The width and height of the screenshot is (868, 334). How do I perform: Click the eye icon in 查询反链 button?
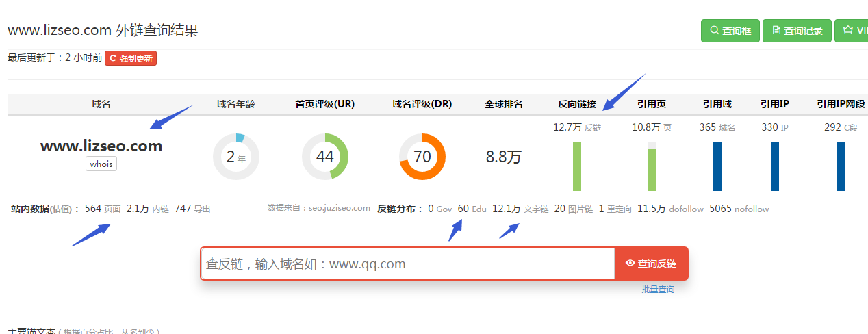click(630, 264)
